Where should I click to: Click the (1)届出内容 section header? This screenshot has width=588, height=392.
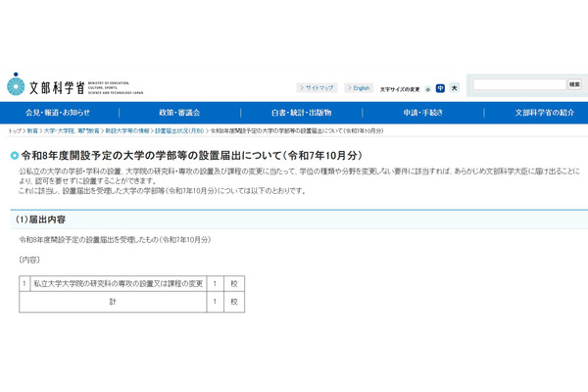tap(40, 220)
